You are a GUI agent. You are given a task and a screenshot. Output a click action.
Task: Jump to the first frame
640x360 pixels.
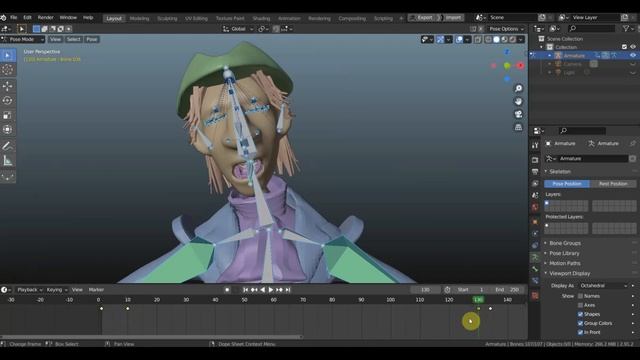click(x=245, y=290)
